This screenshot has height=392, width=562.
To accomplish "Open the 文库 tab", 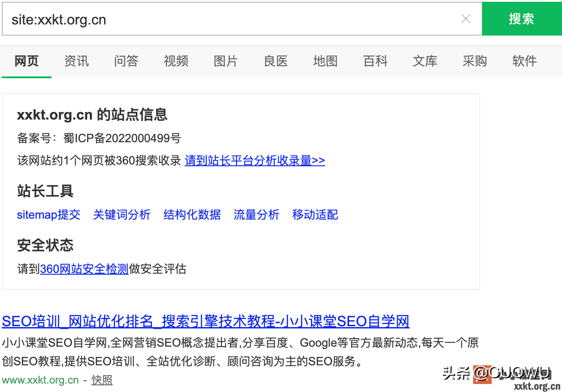I will coord(425,61).
